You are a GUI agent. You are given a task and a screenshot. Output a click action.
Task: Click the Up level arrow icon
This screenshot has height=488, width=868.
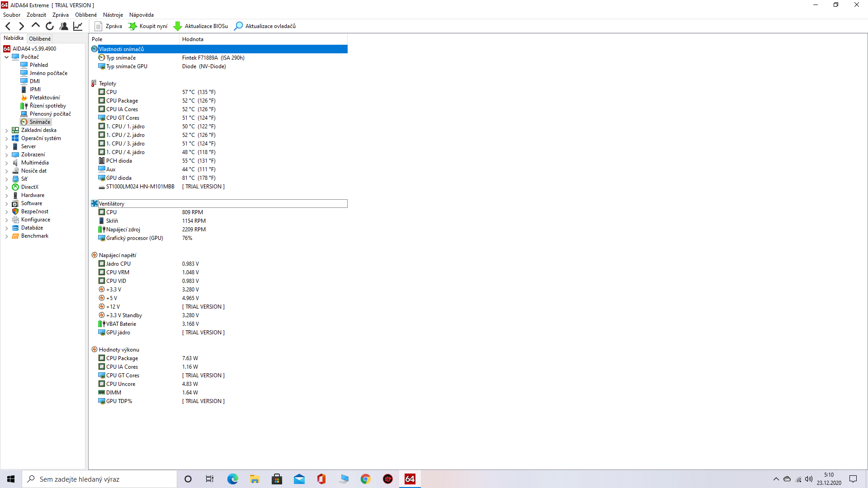tap(35, 26)
